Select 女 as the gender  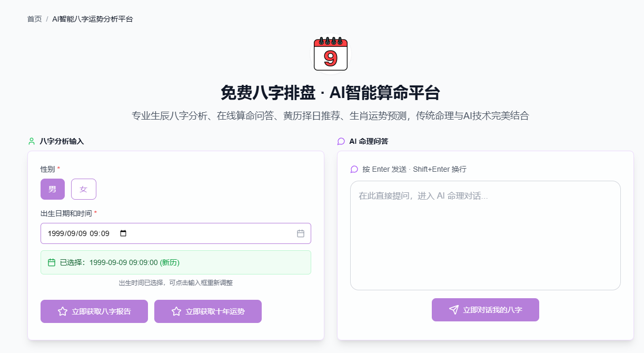coord(84,189)
